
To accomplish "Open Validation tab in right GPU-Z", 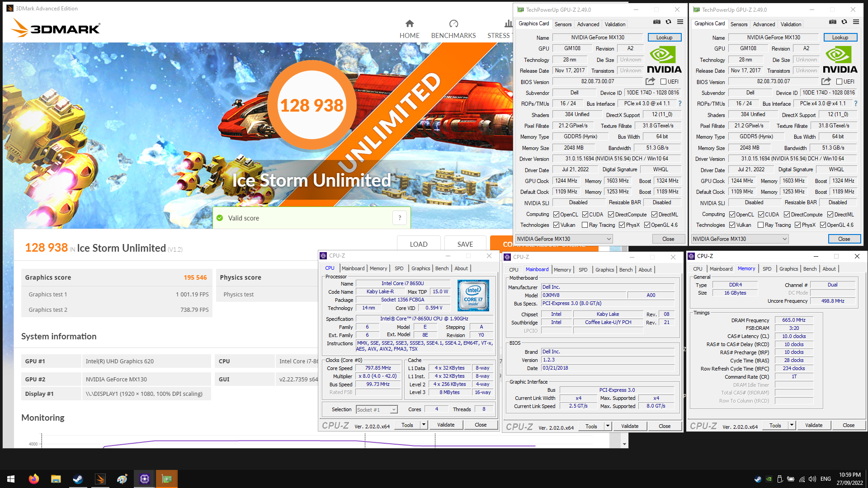I will (791, 24).
